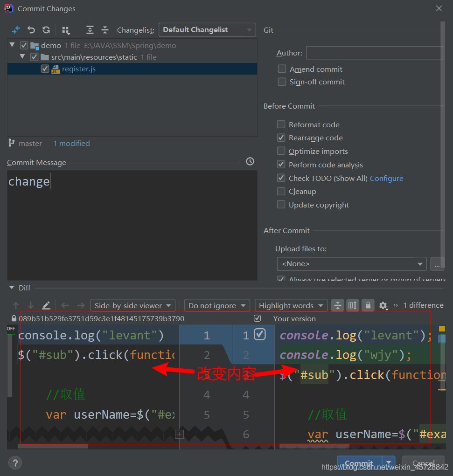
Task: Click the compare next file right arrow
Action: pos(81,305)
